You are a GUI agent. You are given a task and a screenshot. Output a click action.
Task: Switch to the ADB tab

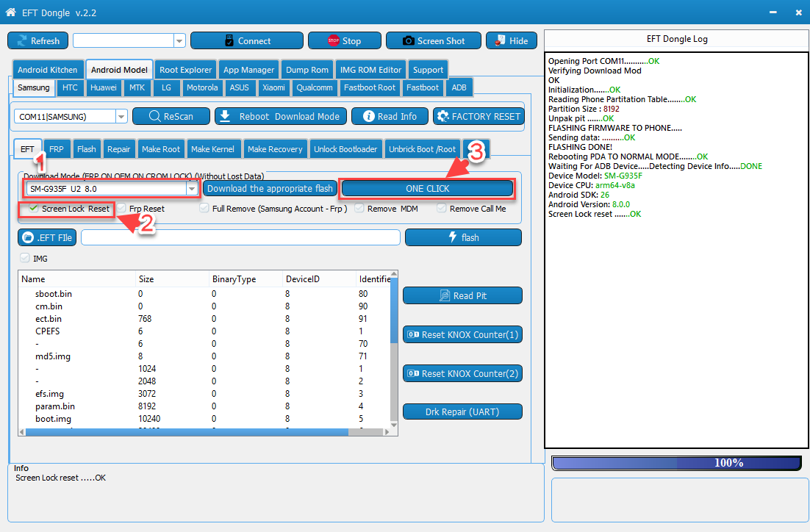(x=459, y=87)
